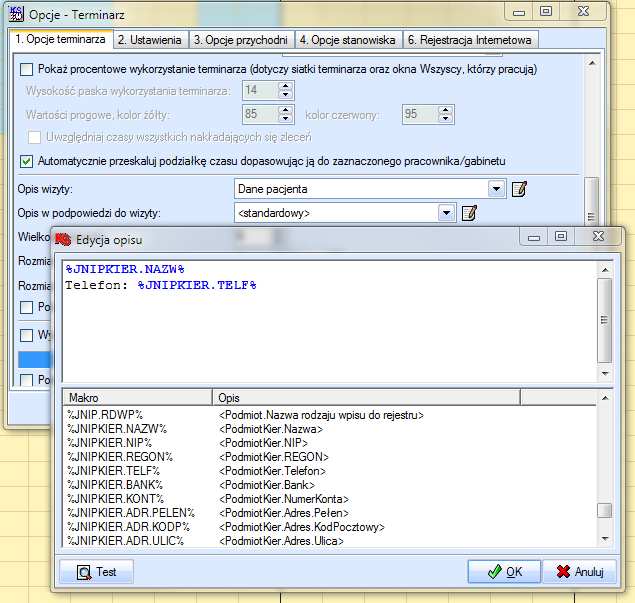The height and width of the screenshot is (603, 635).
Task: Select the %JNIPKIER.BANK% macro row
Action: pos(330,485)
